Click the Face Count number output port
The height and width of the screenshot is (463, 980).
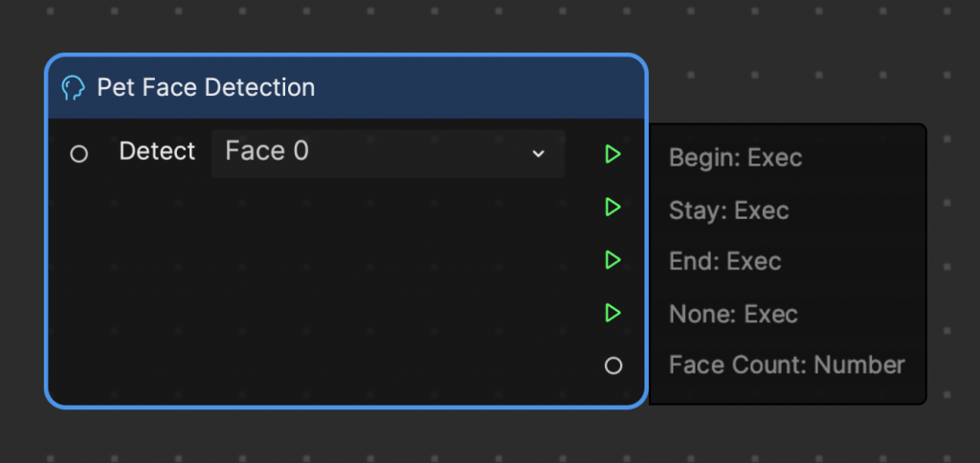pyautogui.click(x=613, y=365)
